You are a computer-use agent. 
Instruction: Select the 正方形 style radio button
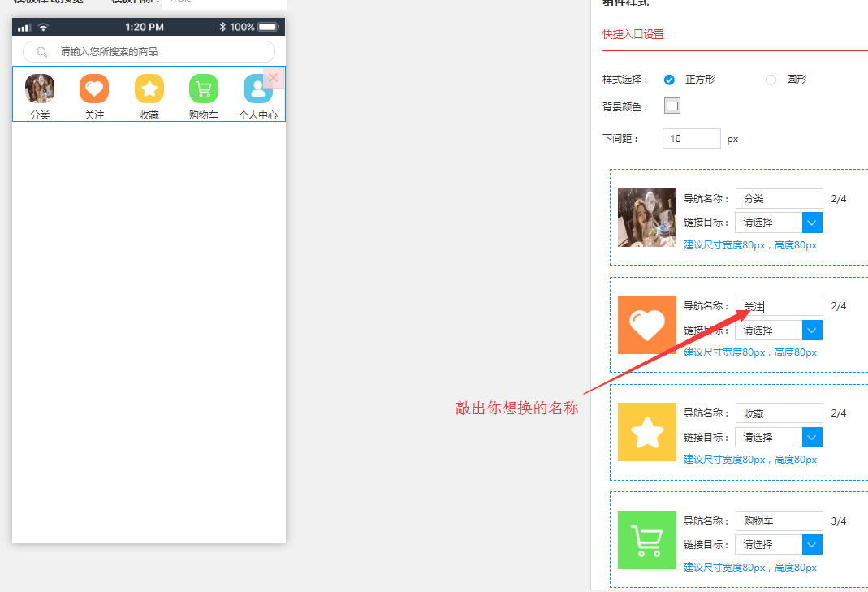tap(670, 80)
